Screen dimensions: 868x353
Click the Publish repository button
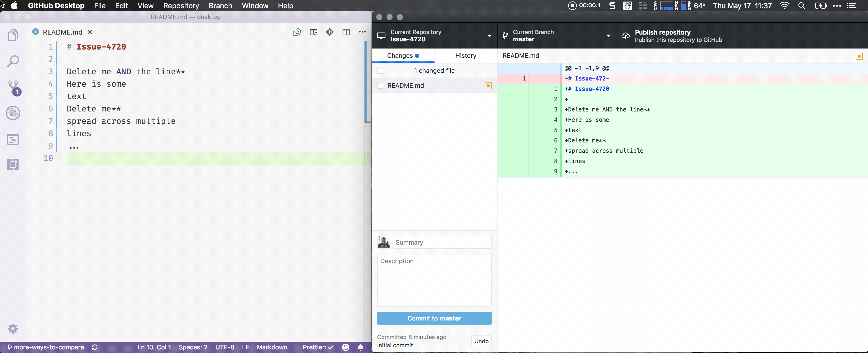(675, 36)
